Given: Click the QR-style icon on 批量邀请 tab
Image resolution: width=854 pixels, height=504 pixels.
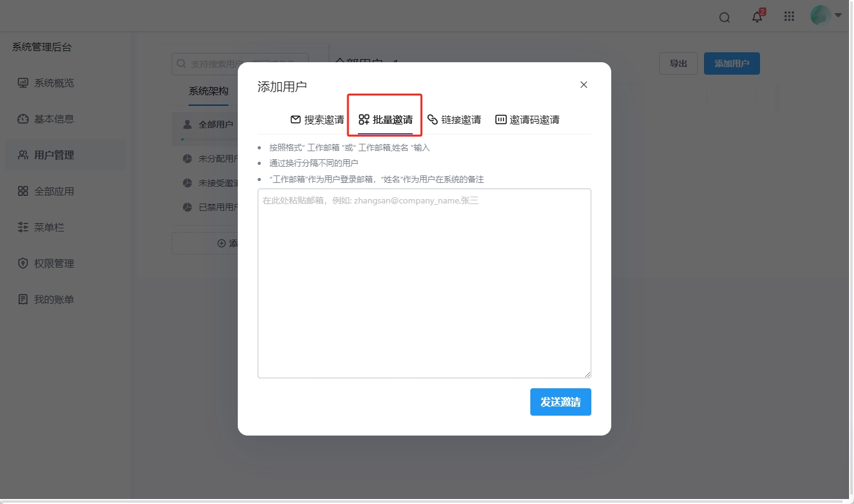Looking at the screenshot, I should pos(364,119).
